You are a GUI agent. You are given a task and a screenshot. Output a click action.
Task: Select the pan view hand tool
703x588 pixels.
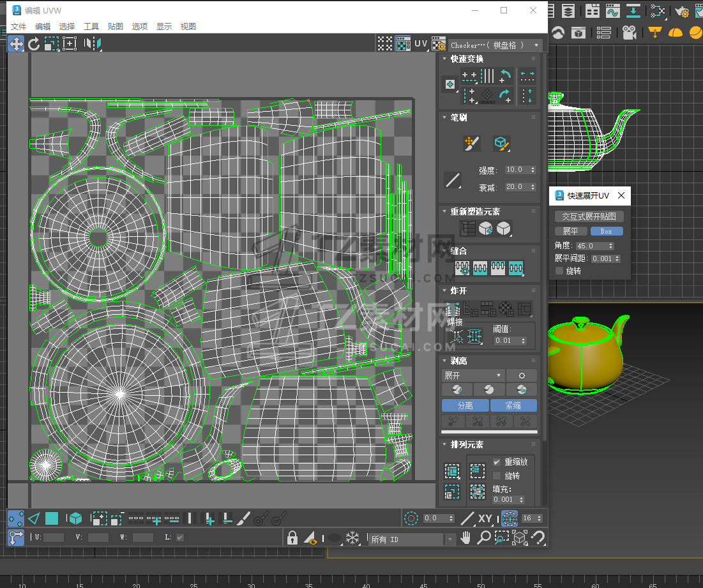(466, 538)
